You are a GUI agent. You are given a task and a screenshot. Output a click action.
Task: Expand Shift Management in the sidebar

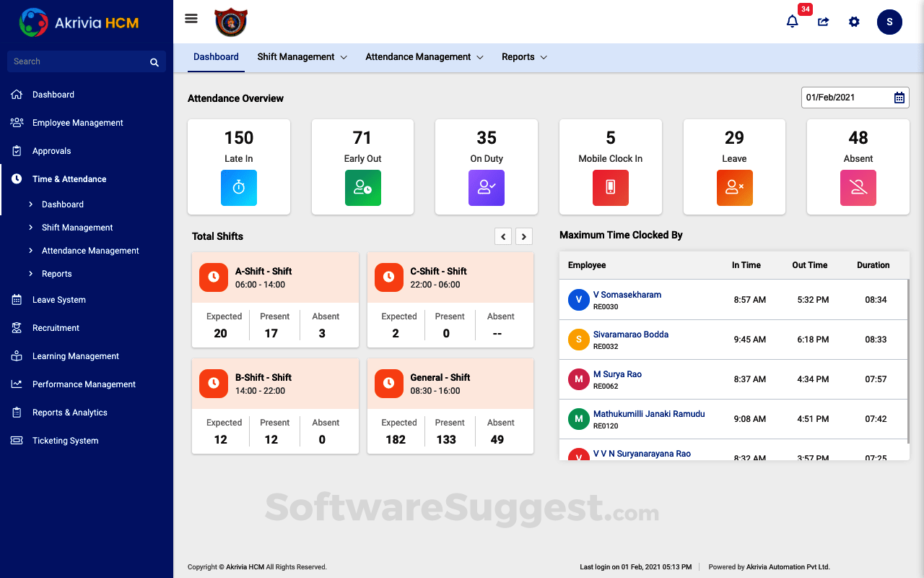pyautogui.click(x=77, y=228)
